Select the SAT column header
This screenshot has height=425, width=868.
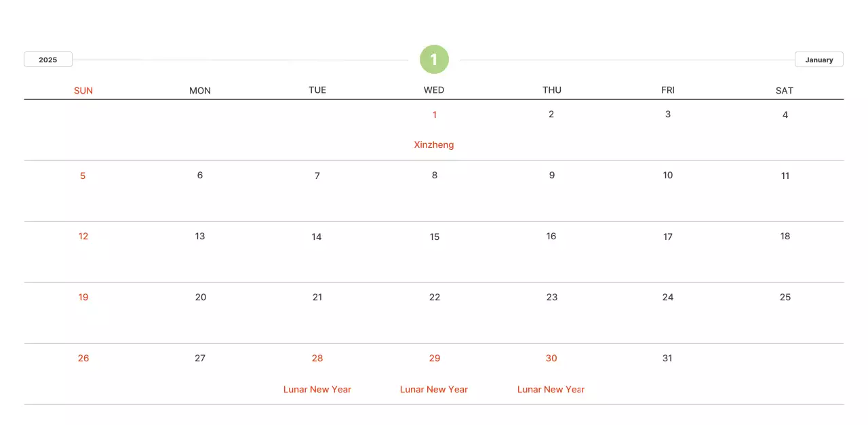tap(785, 90)
